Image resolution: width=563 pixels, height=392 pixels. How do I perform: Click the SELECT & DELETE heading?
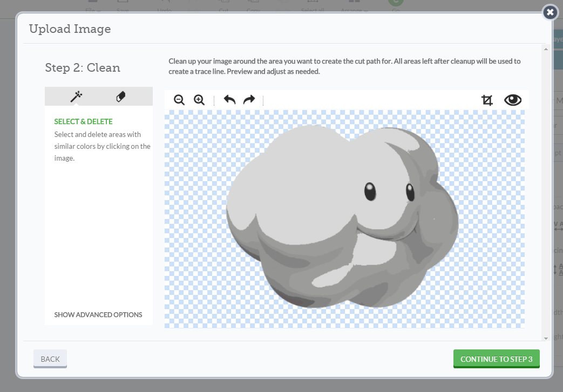pyautogui.click(x=83, y=121)
